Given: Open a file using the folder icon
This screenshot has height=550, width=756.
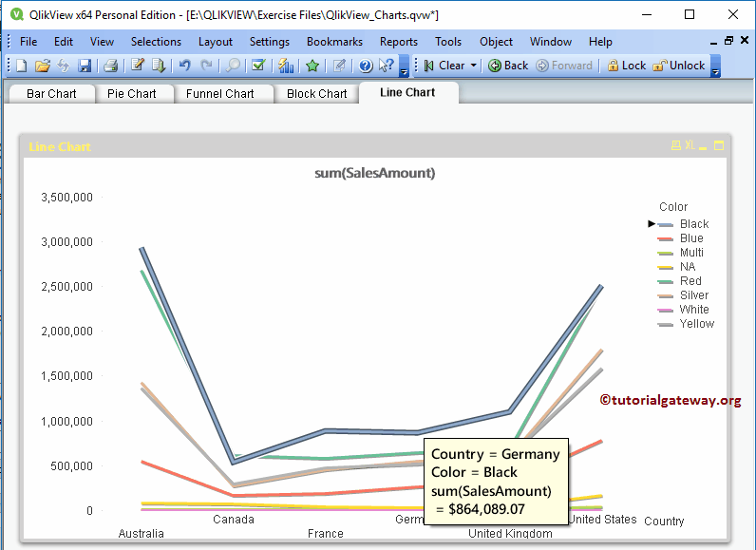Looking at the screenshot, I should [43, 66].
